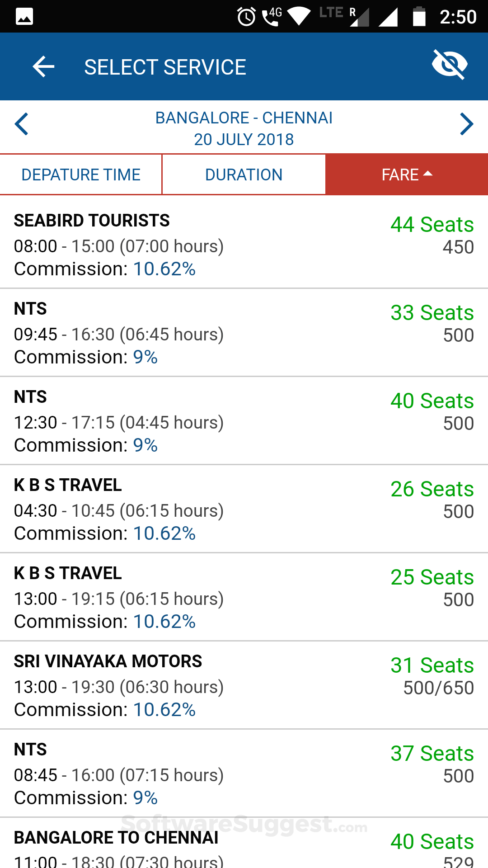
Task: Tap the image notification icon in status bar
Action: click(x=24, y=17)
